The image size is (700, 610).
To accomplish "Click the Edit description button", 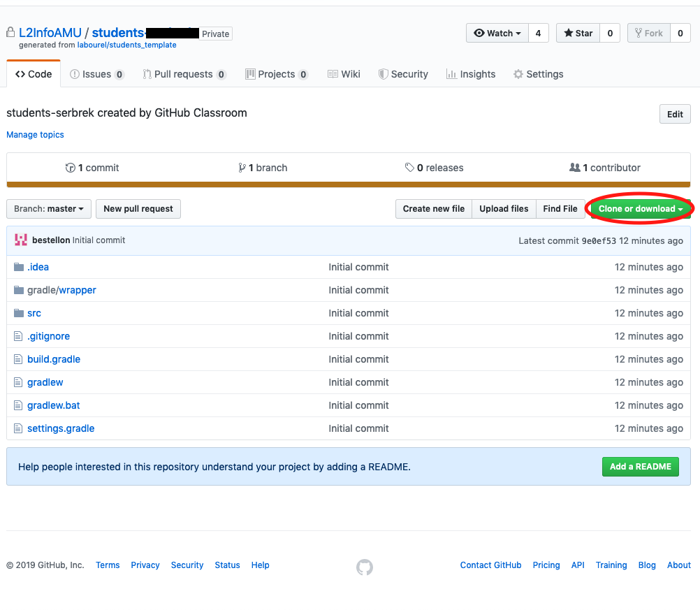I will pyautogui.click(x=675, y=115).
